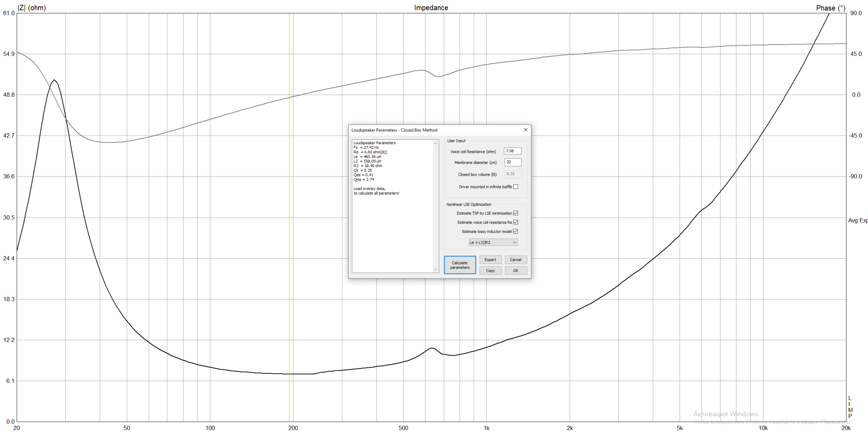This screenshot has width=868, height=432.
Task: Focus the Membrane diameter field
Action: [512, 162]
